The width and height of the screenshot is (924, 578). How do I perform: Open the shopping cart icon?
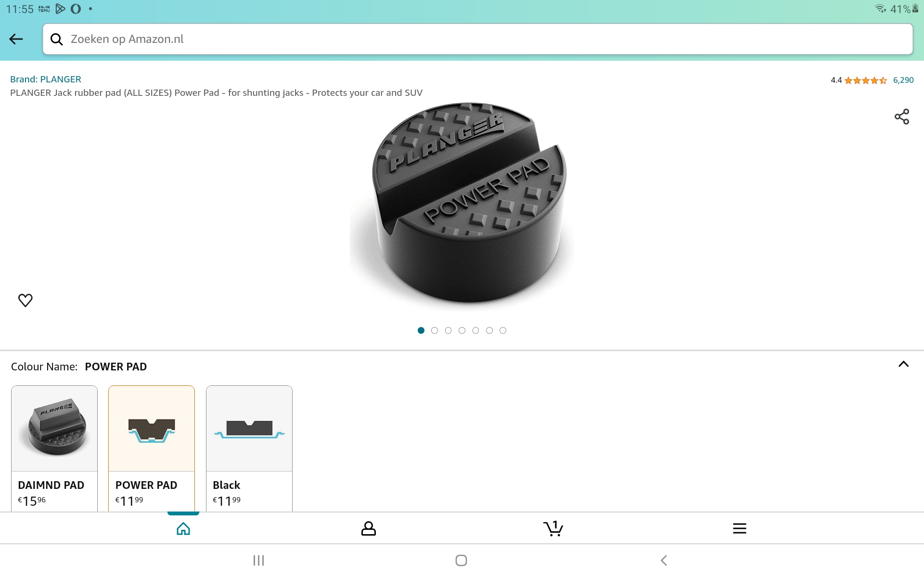pos(553,528)
